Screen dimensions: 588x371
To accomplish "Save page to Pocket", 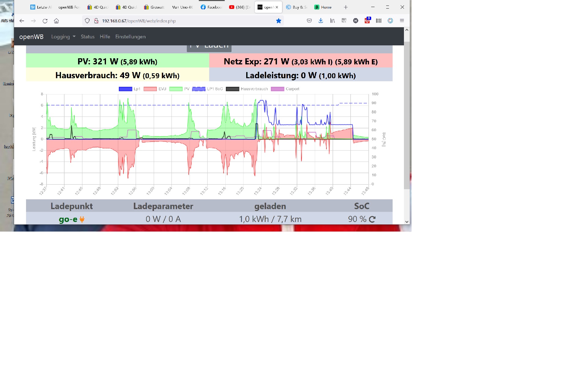I will [309, 21].
